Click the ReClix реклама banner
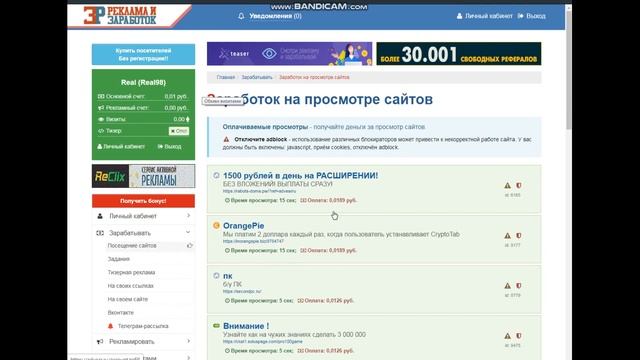 143,176
